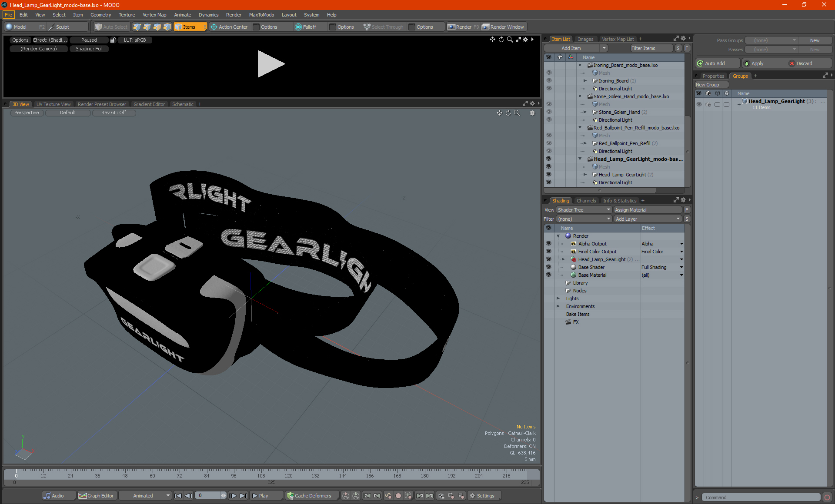The height and width of the screenshot is (504, 835).
Task: Select the Materials selection mode cube icon
Action: [167, 27]
